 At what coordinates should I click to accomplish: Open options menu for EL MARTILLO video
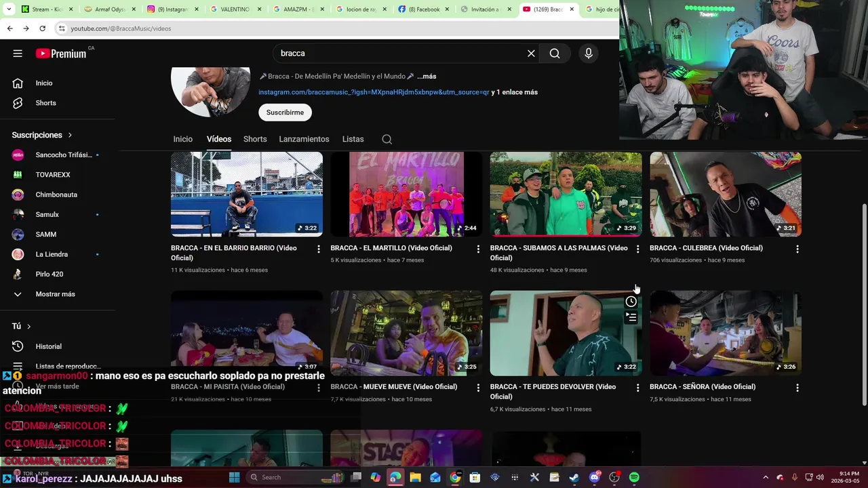click(x=478, y=249)
